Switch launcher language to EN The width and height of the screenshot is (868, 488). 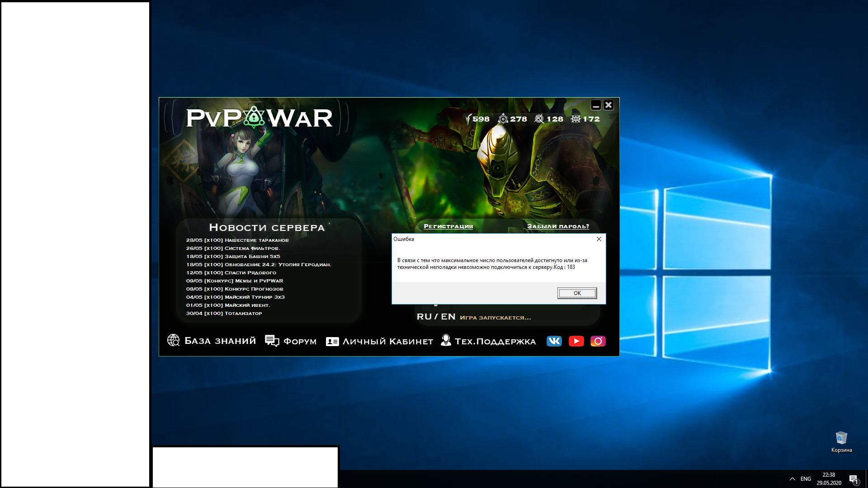pos(448,317)
